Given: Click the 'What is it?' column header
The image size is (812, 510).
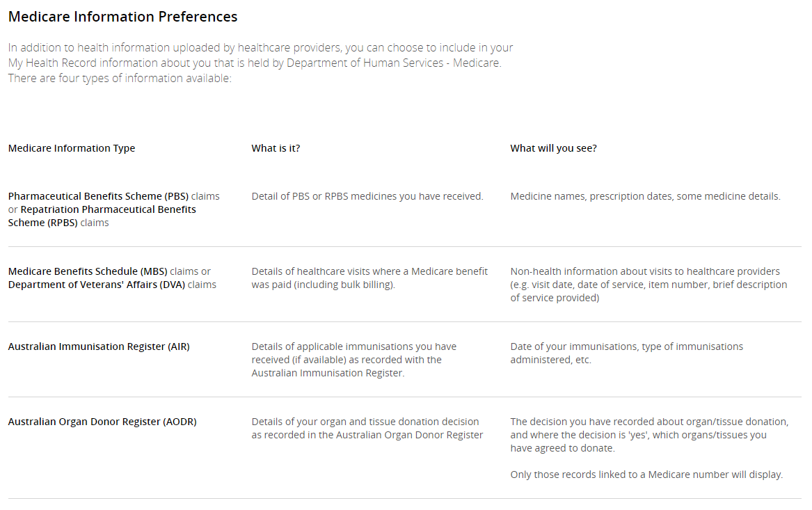Looking at the screenshot, I should [x=276, y=148].
